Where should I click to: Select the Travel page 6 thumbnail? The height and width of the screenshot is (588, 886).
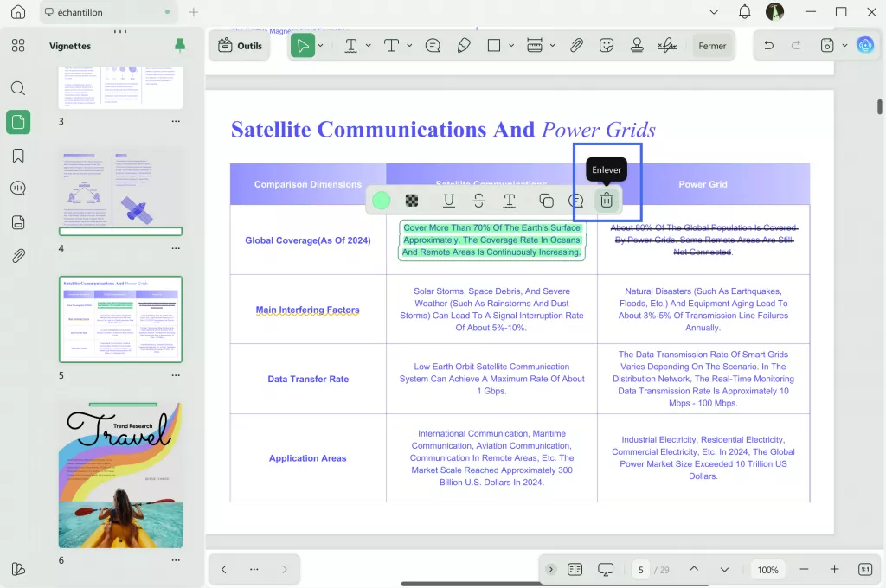click(x=120, y=474)
